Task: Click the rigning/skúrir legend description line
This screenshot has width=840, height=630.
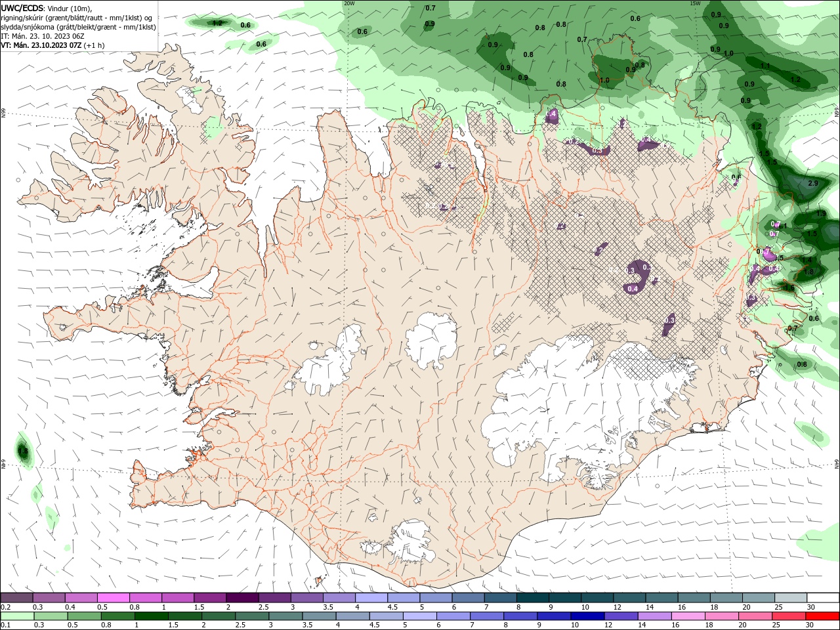Action: pyautogui.click(x=76, y=18)
